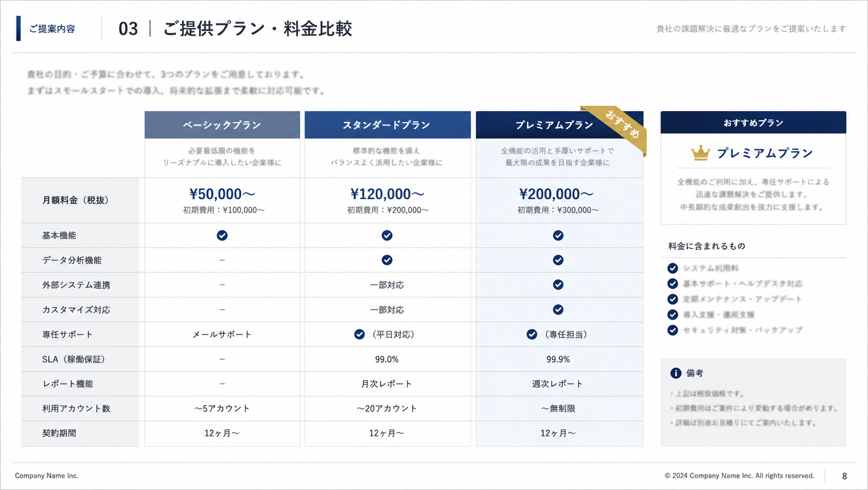The image size is (868, 490).
Task: Click the 99.9% SLA value
Action: 558,359
